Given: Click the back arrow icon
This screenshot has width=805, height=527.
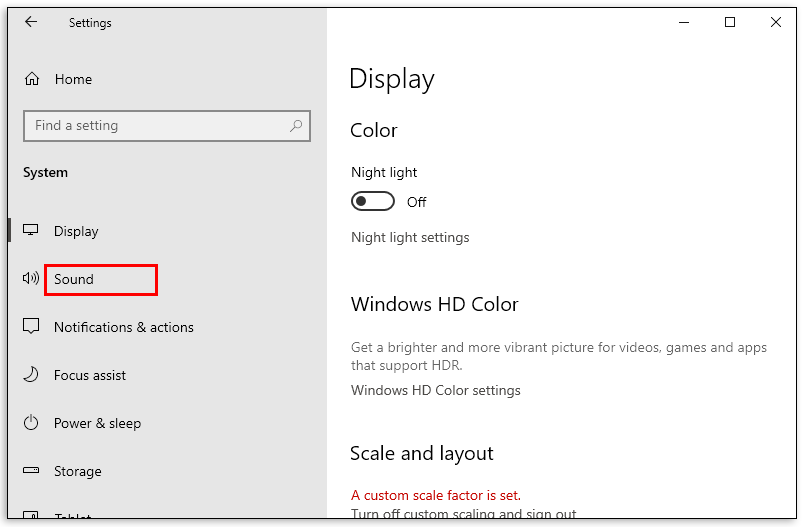Looking at the screenshot, I should click(31, 22).
